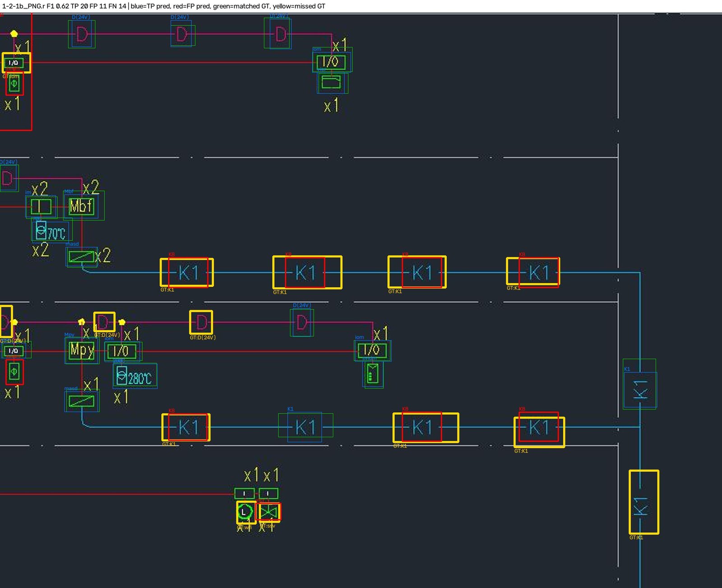Click the circled L symbol
This screenshot has height=588, width=722.
[245, 512]
